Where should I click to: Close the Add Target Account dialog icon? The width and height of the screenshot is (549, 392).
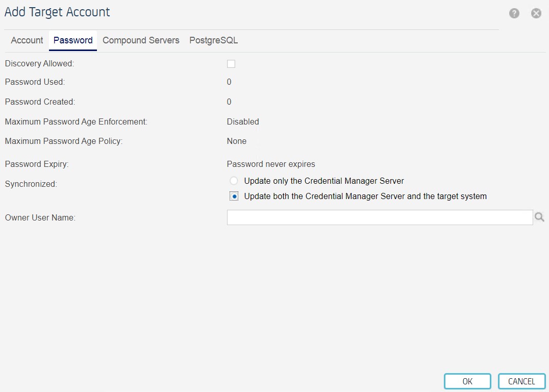pyautogui.click(x=536, y=13)
